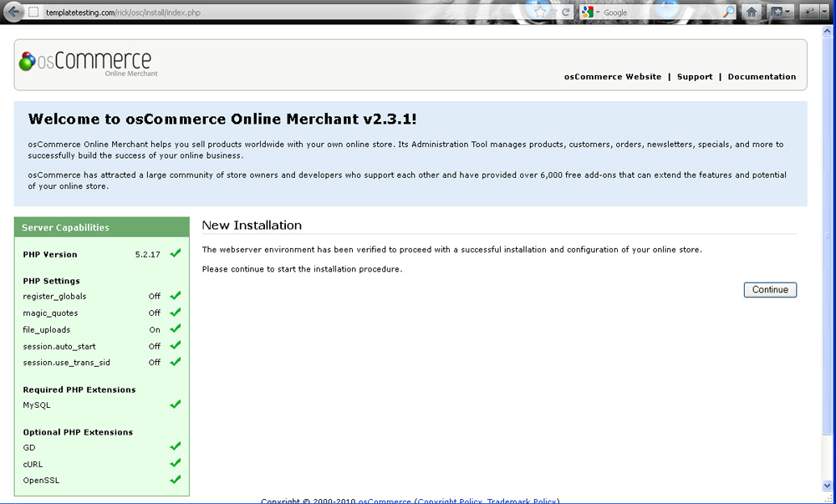
Task: Open the Documentation link
Action: click(762, 77)
